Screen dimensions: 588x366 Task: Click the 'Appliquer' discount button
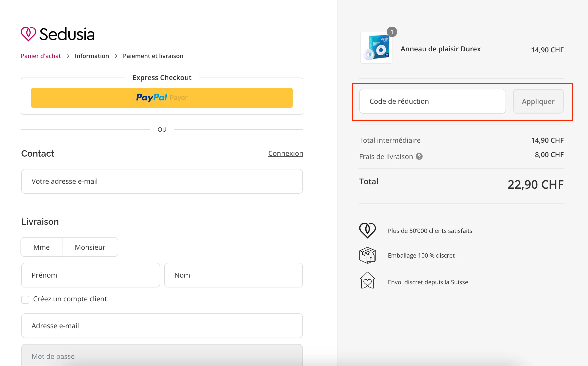(538, 101)
